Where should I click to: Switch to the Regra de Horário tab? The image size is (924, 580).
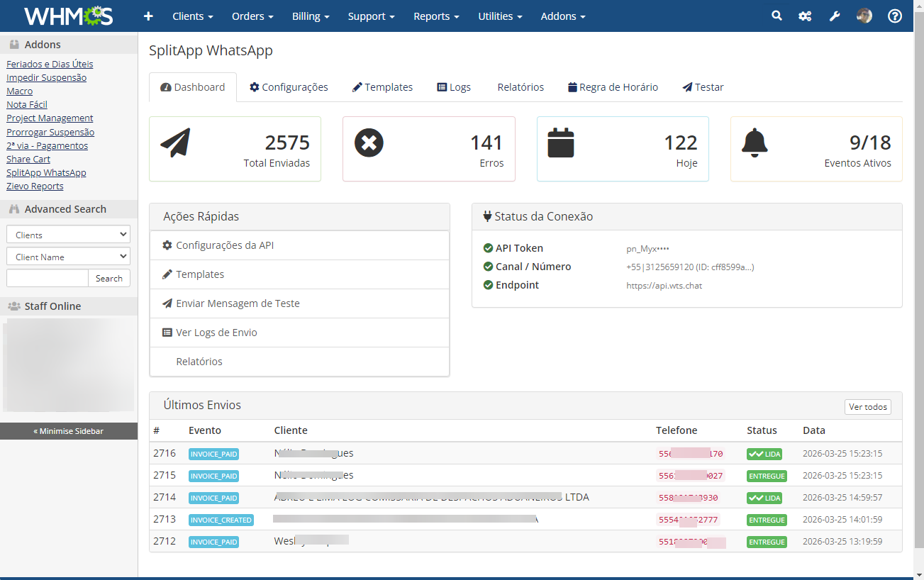(x=613, y=87)
